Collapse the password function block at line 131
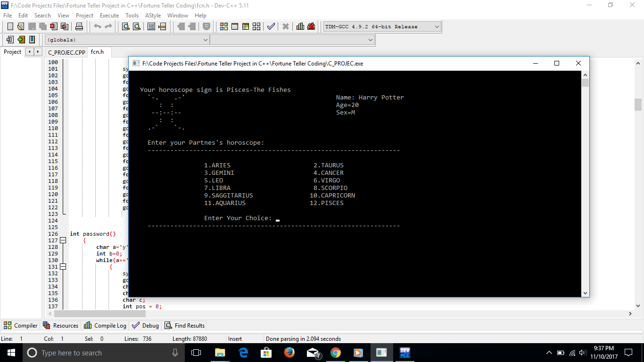 click(x=63, y=267)
